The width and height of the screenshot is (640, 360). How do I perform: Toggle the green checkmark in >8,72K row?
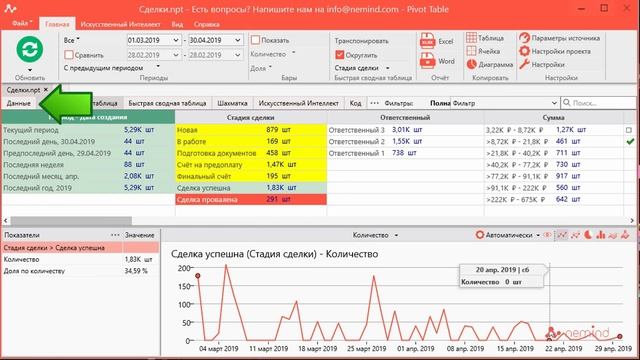click(x=630, y=141)
